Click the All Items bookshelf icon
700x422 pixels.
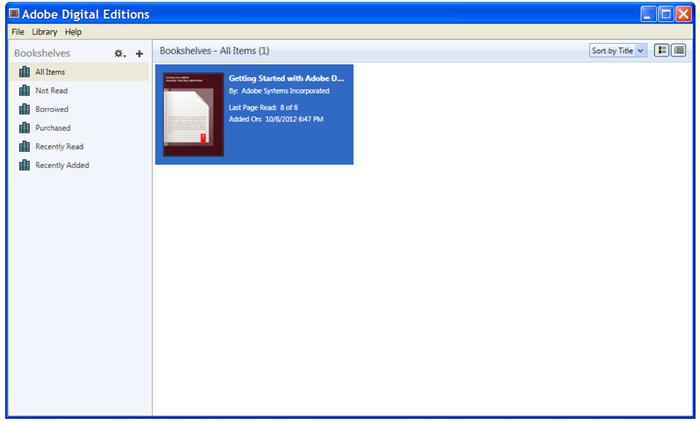25,72
